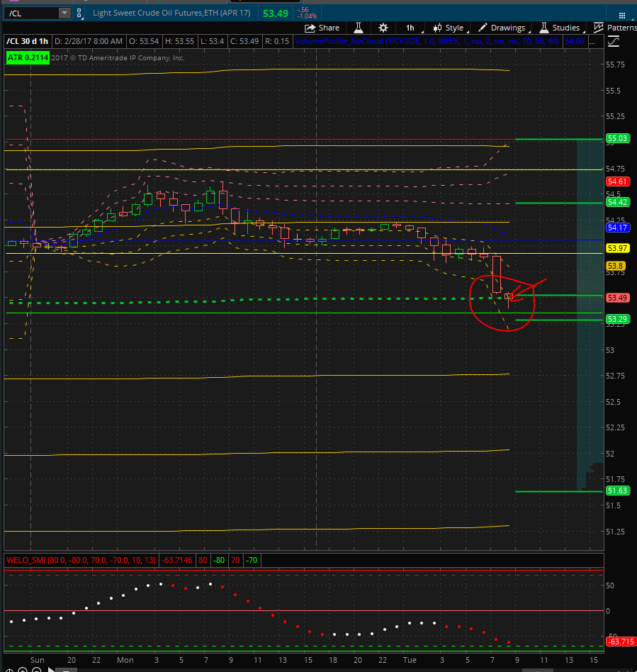Open the Patterns menu
637x672 pixels.
point(615,28)
